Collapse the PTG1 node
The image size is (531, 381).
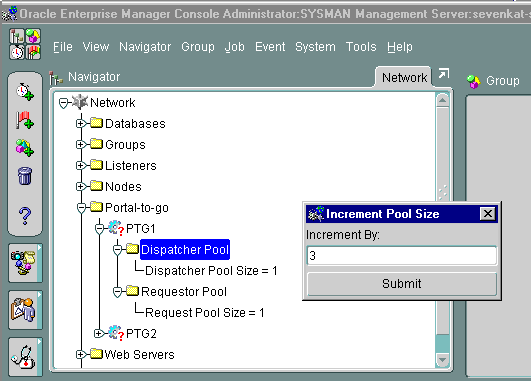click(x=99, y=229)
